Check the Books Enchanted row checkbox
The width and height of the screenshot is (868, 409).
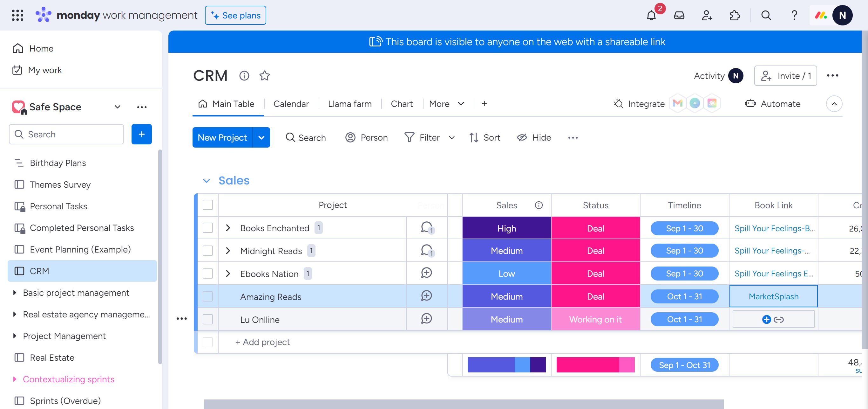208,228
